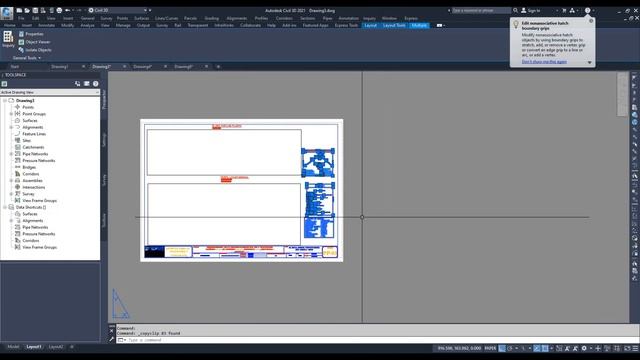Click the Save icon in quick access toolbar
The width and height of the screenshot is (640, 360).
pos(35,10)
